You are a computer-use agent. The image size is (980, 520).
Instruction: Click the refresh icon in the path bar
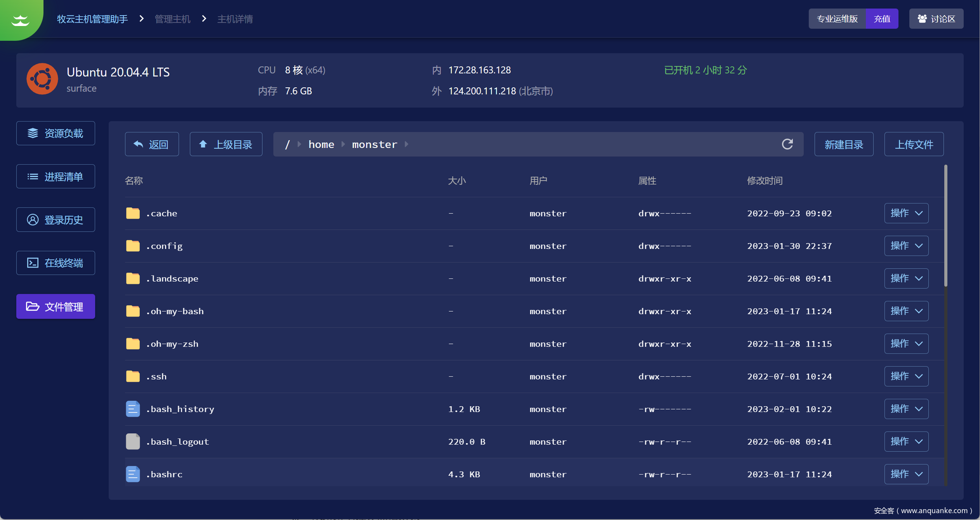(x=787, y=144)
